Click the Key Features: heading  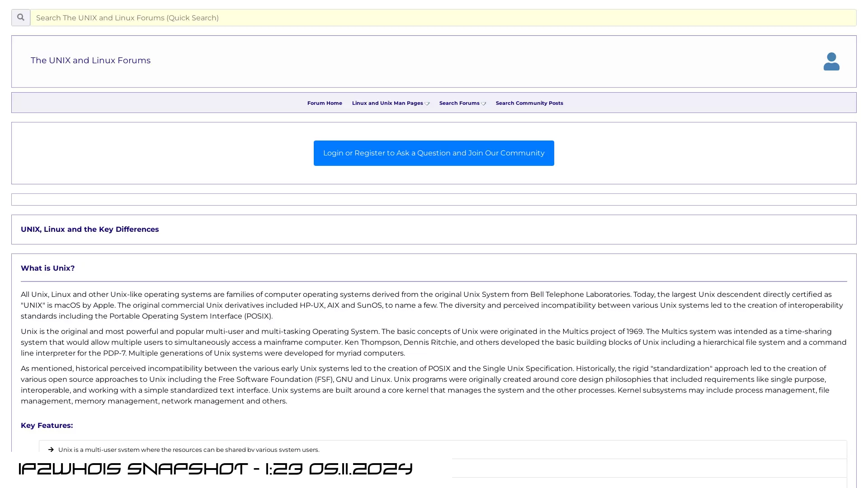pos(47,426)
